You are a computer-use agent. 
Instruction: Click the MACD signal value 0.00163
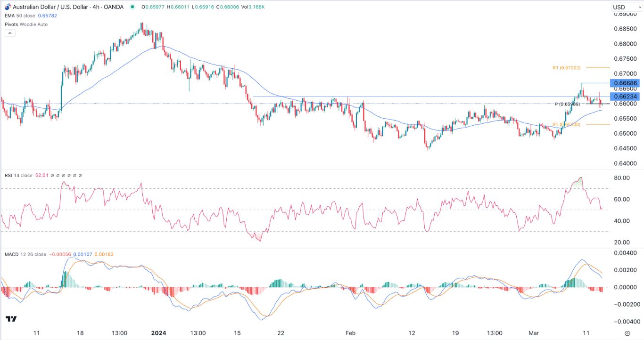point(104,254)
